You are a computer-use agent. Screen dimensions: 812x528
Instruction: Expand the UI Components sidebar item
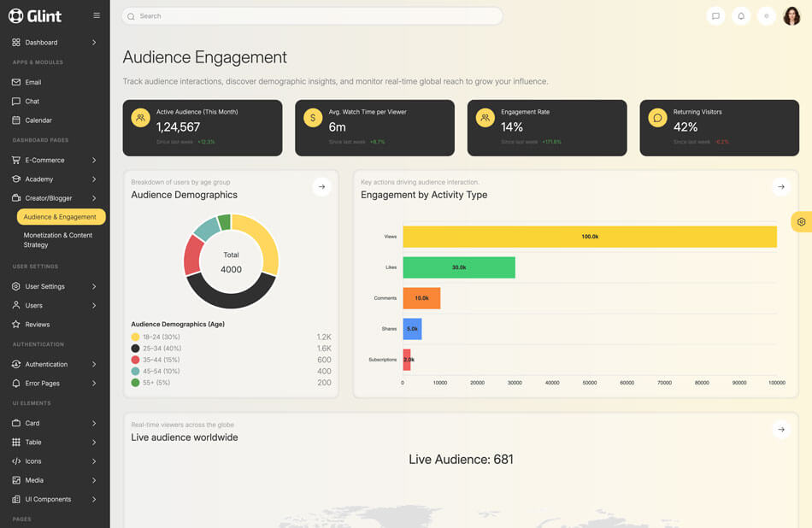pos(55,499)
